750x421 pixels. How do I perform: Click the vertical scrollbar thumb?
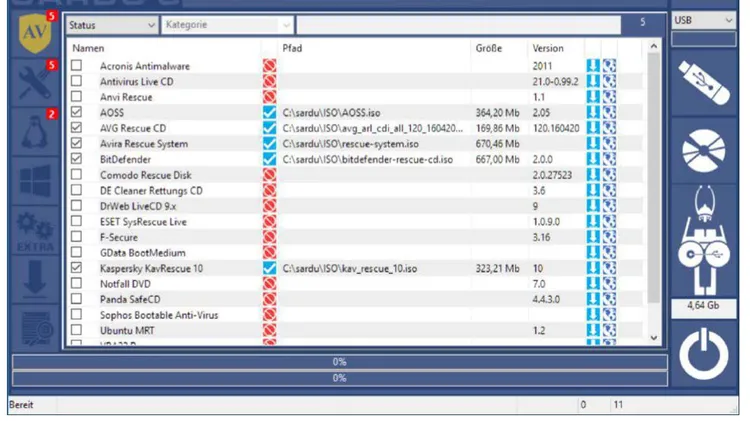(x=654, y=178)
